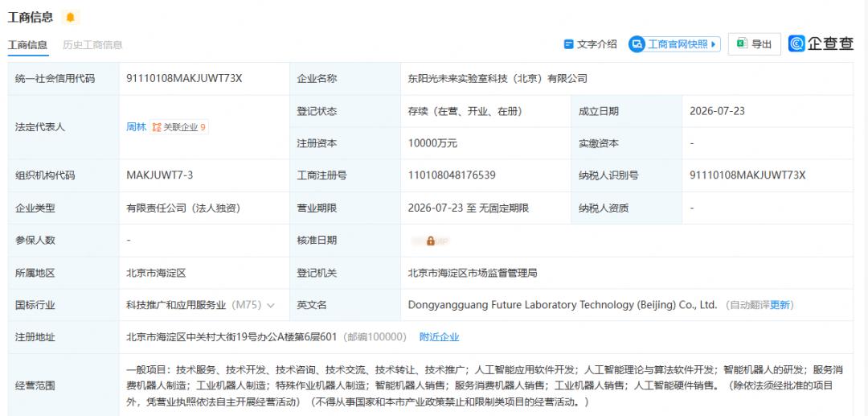Screen dimensions: 868x416
Task: Switch to the 历史工商信息 tab
Action: point(92,45)
